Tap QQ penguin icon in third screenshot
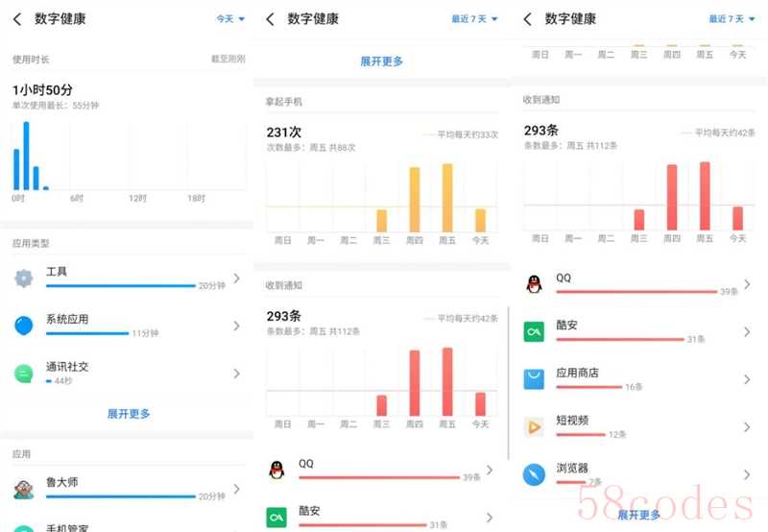The width and height of the screenshot is (768, 532). [534, 284]
